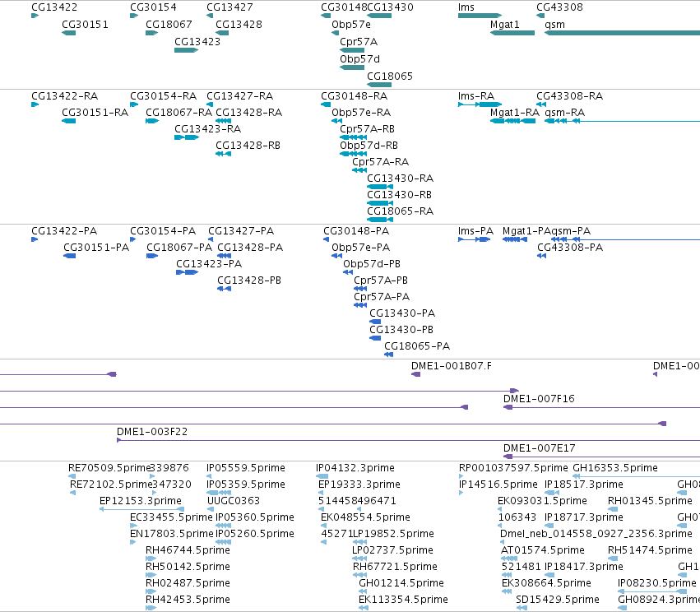Select EST IP08230.5prime

click(652, 591)
